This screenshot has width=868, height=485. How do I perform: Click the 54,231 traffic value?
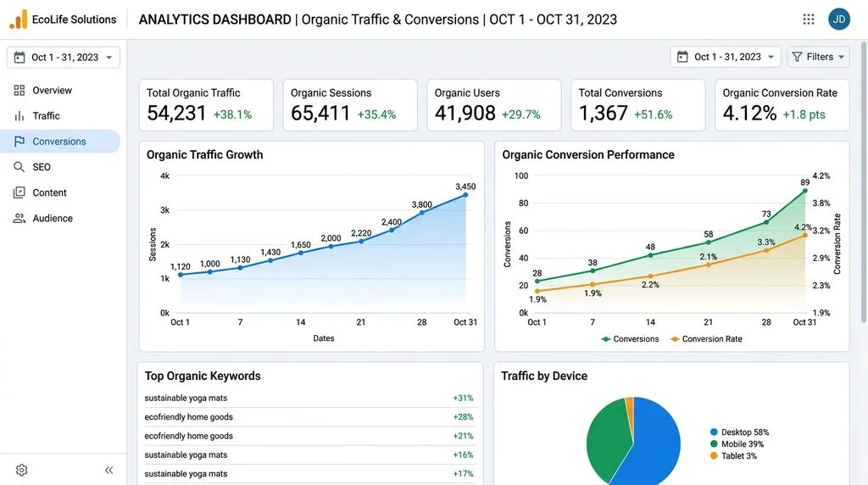[x=176, y=114]
